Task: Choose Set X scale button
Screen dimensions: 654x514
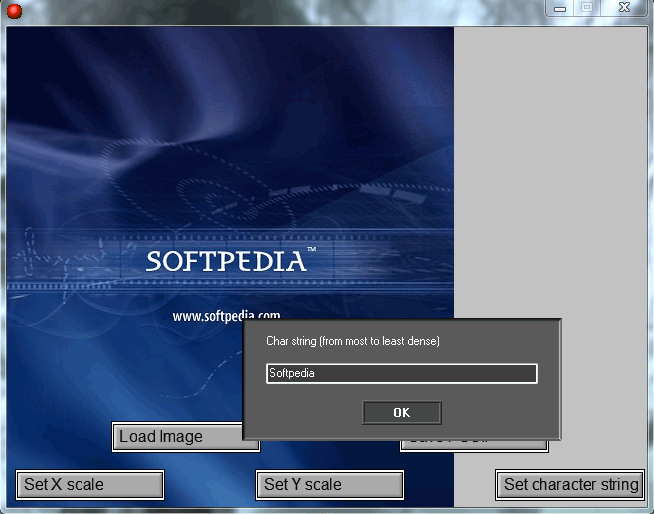Action: click(x=90, y=485)
